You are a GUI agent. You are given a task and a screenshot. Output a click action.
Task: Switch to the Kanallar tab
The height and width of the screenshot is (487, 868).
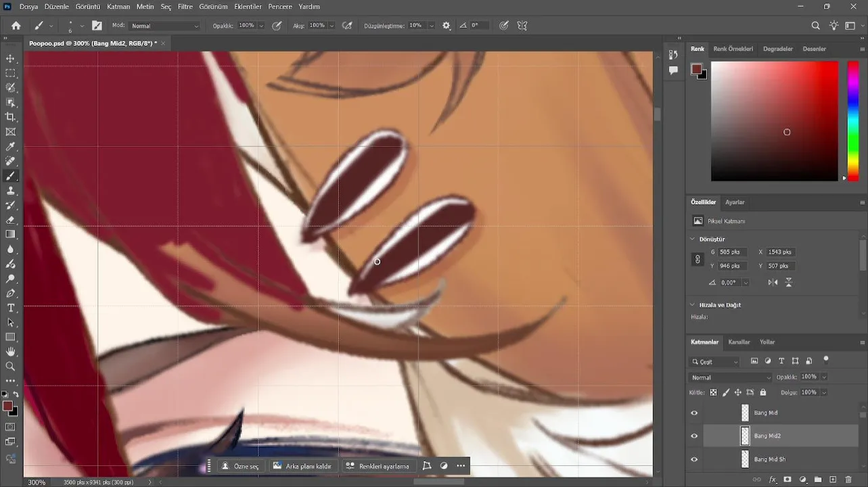pyautogui.click(x=739, y=342)
